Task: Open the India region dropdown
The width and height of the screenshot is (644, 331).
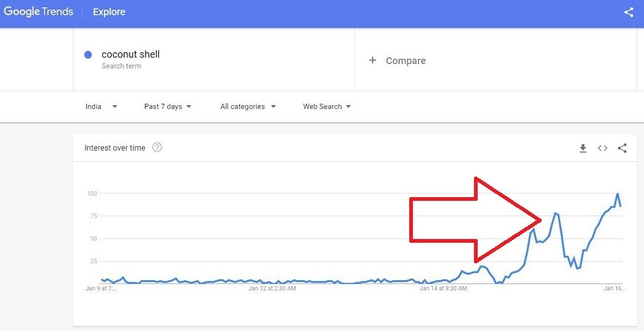Action: point(102,107)
